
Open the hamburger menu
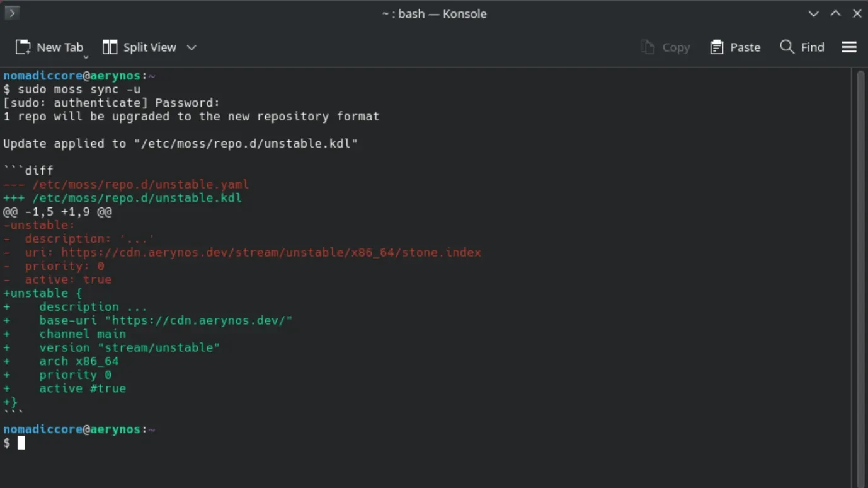click(x=849, y=47)
